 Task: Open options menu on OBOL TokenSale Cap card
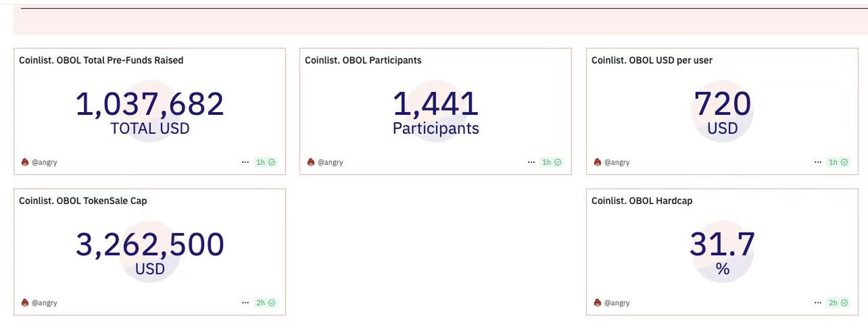coord(245,302)
